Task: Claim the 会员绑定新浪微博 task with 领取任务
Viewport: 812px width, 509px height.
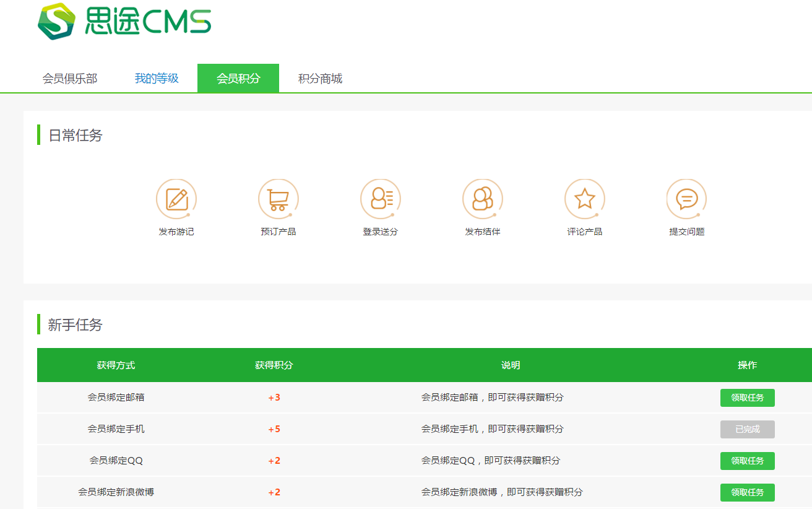Action: (747, 492)
